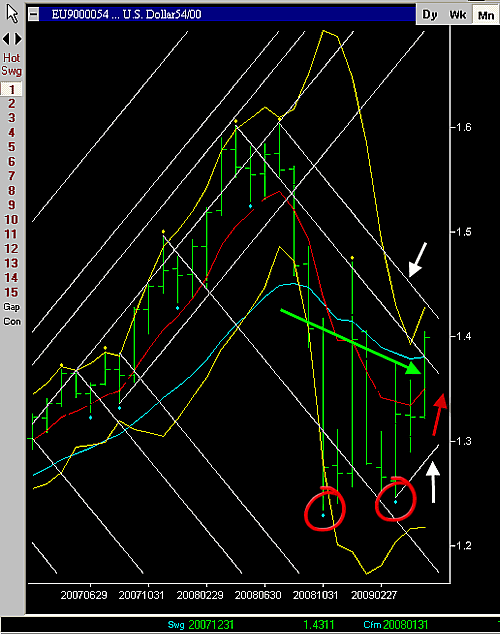
Task: Toggle the Con option
Action: (x=12, y=321)
